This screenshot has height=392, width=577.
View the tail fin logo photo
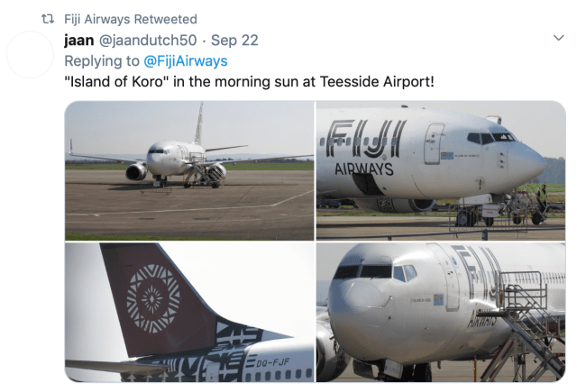pos(189,312)
